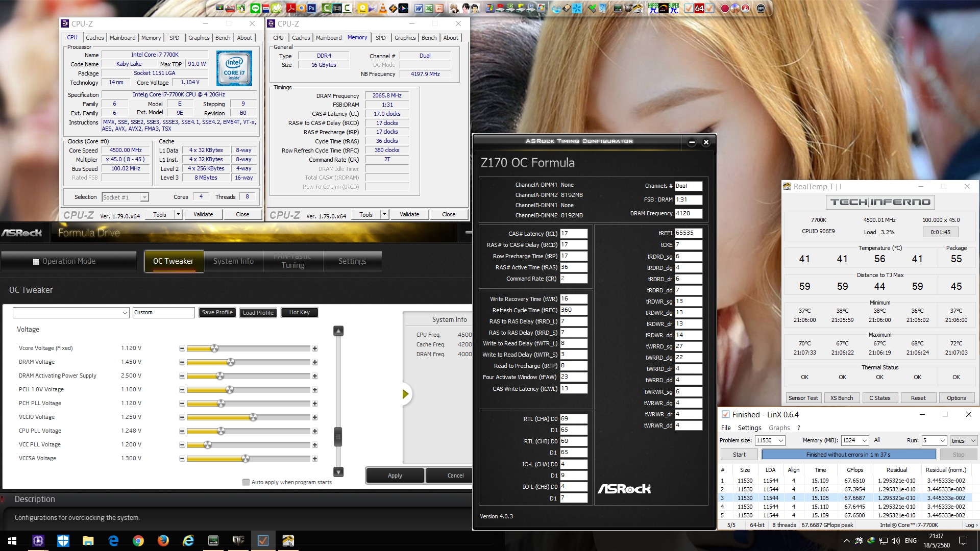
Task: Adjust the VCCIO Voltage slider handle
Action: click(x=253, y=417)
